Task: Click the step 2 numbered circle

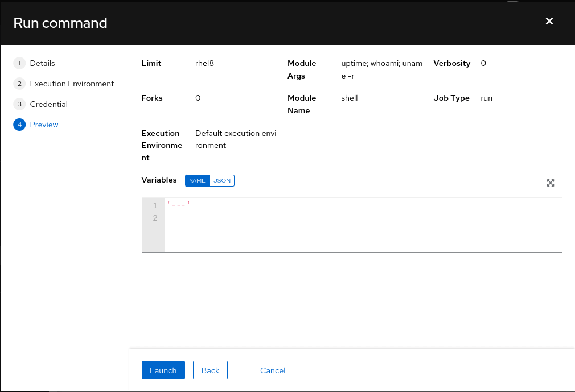Action: pos(19,84)
